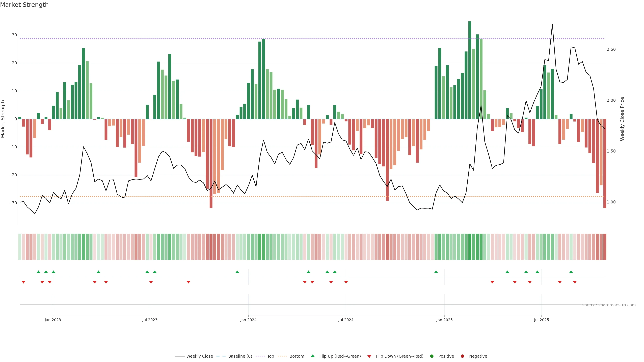Click the tallest green bar in early 2025
This screenshot has height=362, width=644.
(x=470, y=70)
